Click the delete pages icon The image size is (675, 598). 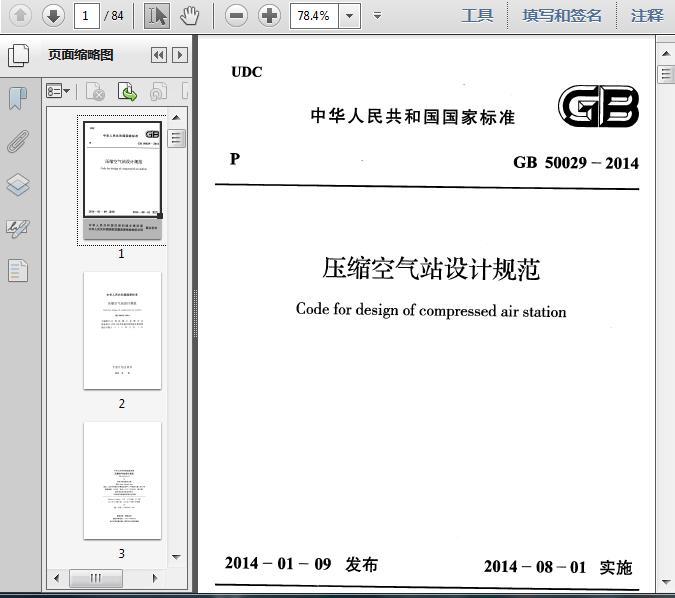point(95,91)
